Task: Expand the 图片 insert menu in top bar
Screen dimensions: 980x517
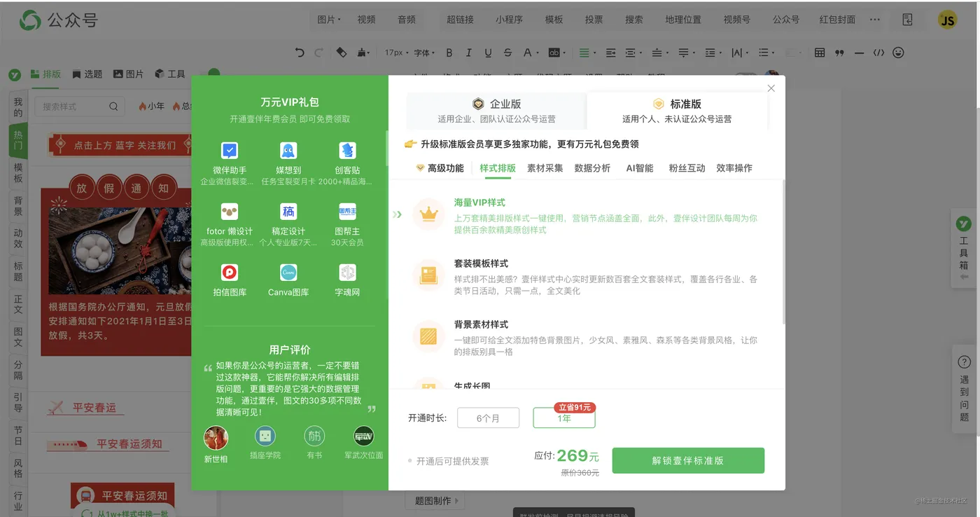Action: tap(329, 20)
